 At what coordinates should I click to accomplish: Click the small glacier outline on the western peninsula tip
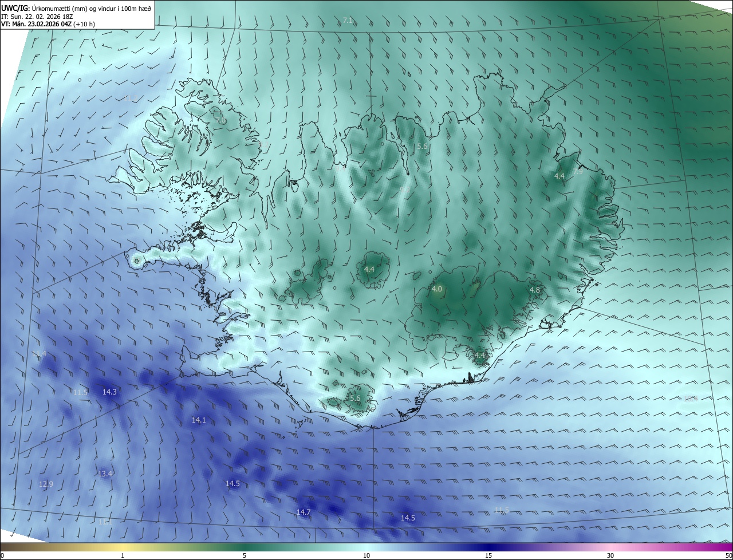pos(136,261)
